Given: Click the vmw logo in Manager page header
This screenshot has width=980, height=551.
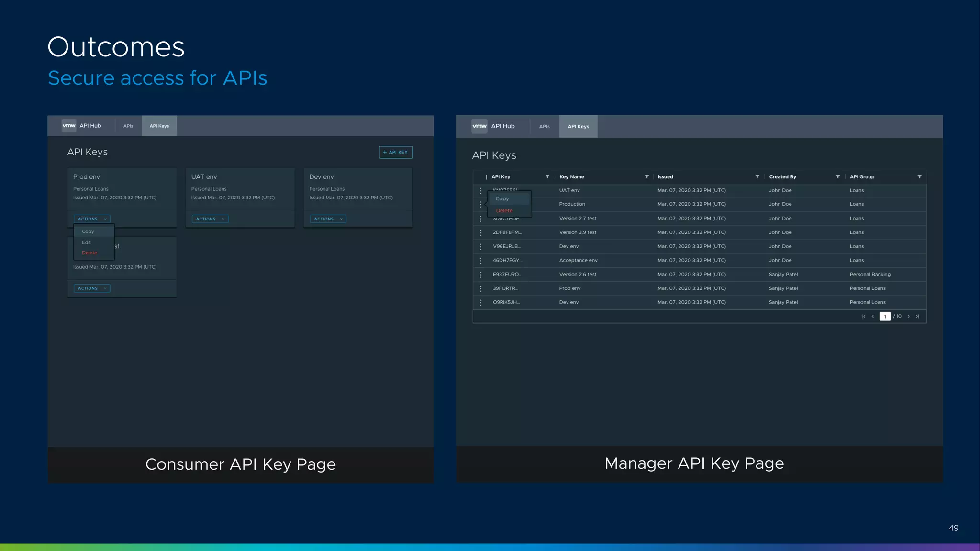Looking at the screenshot, I should click(479, 126).
